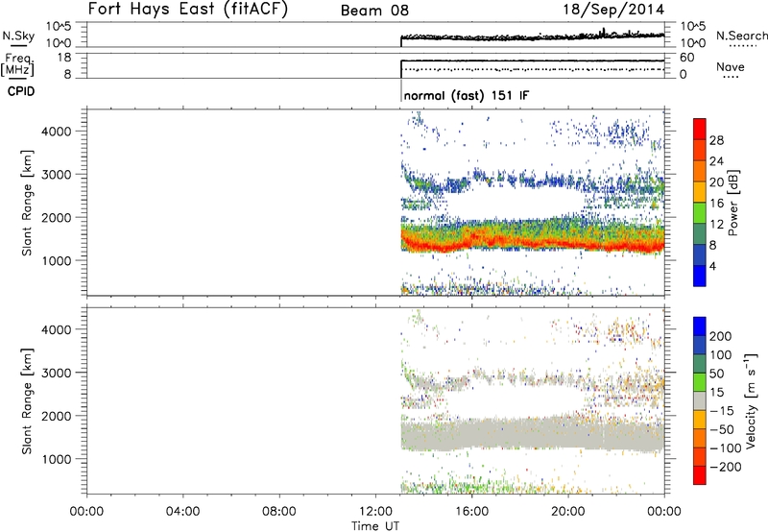Click the '08:00' time tick label
The height and width of the screenshot is (532, 768).
point(279,512)
